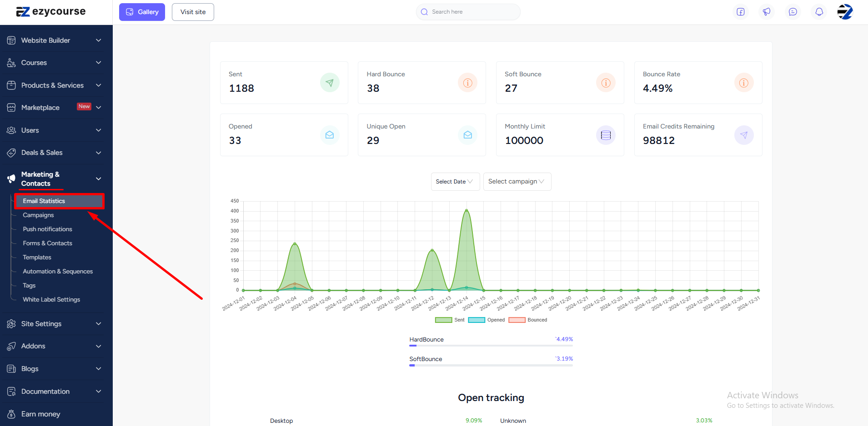
Task: Click the ezycourse logo
Action: click(50, 12)
